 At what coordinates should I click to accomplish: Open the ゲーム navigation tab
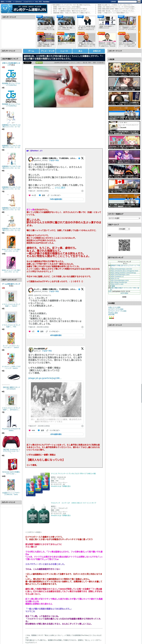click(x=31, y=51)
